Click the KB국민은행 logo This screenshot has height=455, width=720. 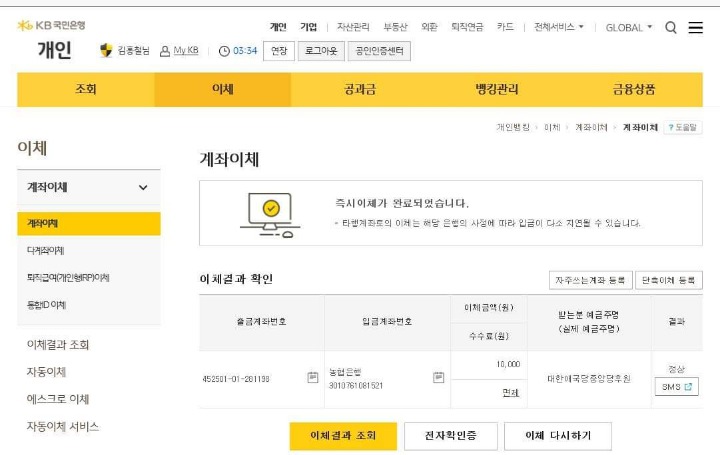click(x=51, y=25)
